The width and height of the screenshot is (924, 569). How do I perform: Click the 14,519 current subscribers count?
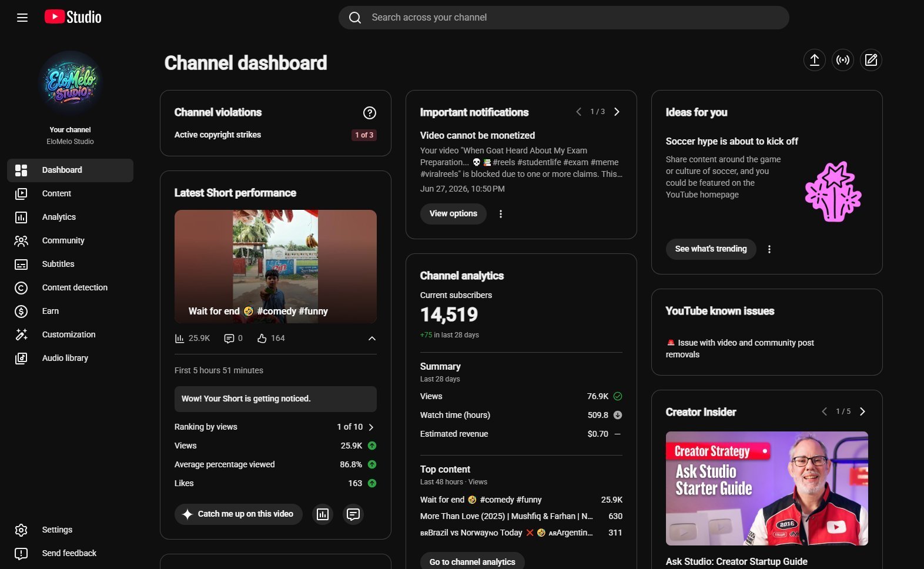[449, 315]
